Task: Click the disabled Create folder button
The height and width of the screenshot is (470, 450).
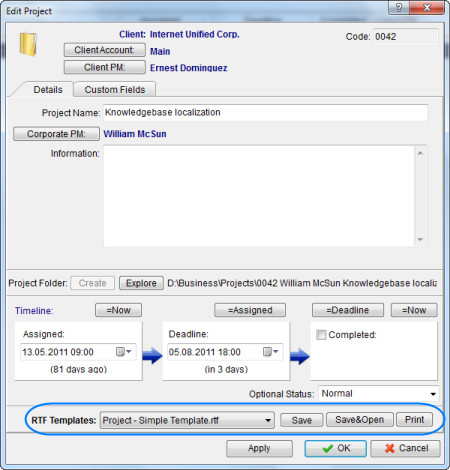Action: coord(92,283)
